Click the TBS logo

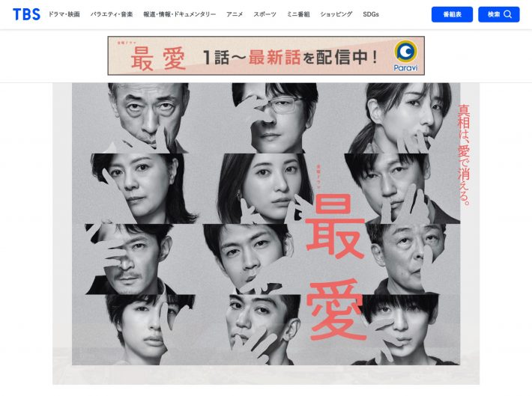coord(26,14)
